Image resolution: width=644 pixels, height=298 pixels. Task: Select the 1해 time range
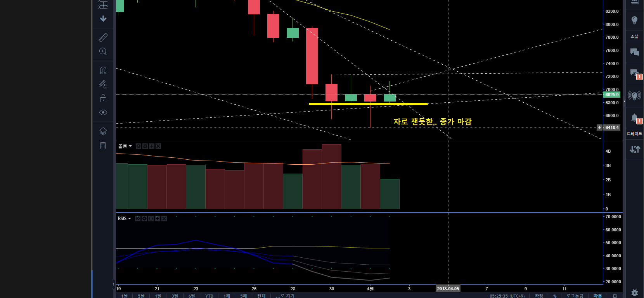click(227, 296)
